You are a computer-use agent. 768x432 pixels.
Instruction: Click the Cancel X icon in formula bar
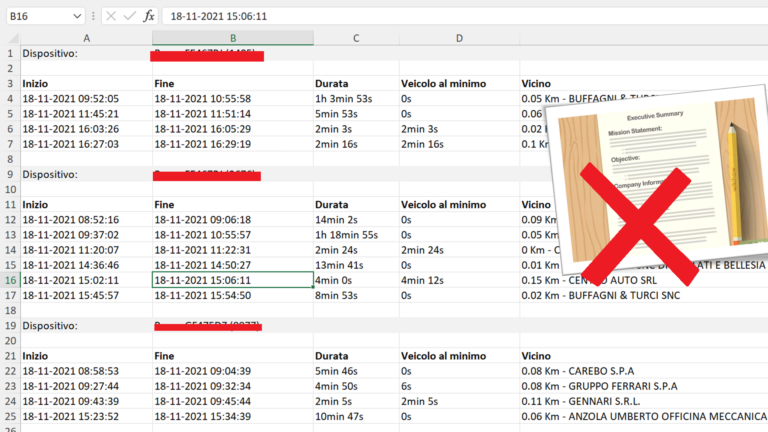[x=110, y=15]
